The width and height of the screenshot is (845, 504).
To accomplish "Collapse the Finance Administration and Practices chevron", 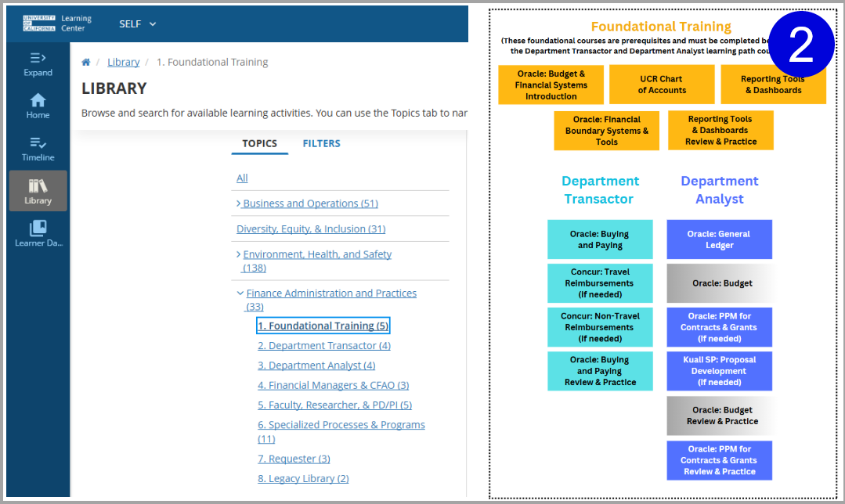I will [240, 293].
